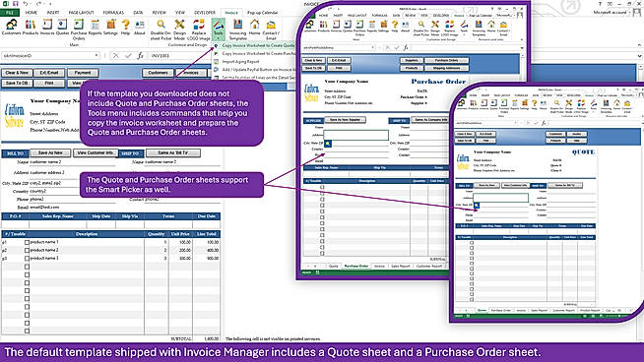This screenshot has width=644, height=362.
Task: Open the Reports ribbon icon
Action: pos(95,28)
